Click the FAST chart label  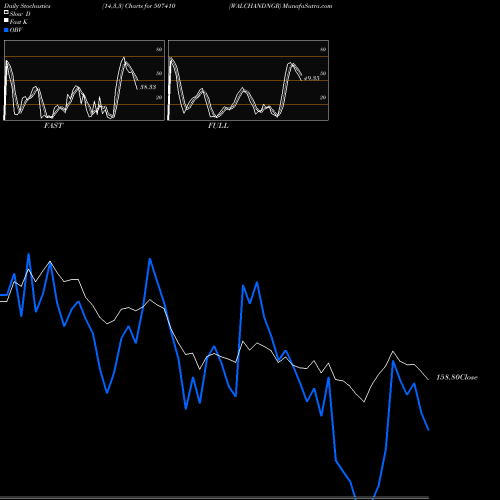53,126
